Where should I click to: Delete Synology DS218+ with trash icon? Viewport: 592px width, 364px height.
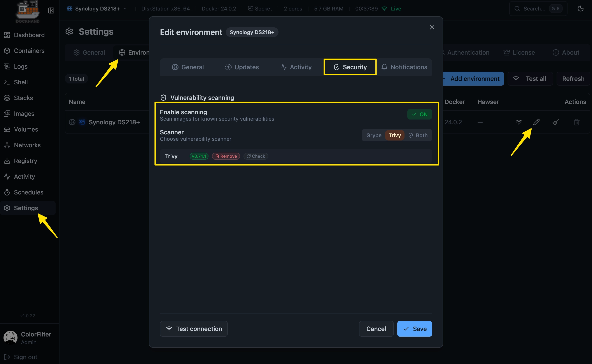576,122
